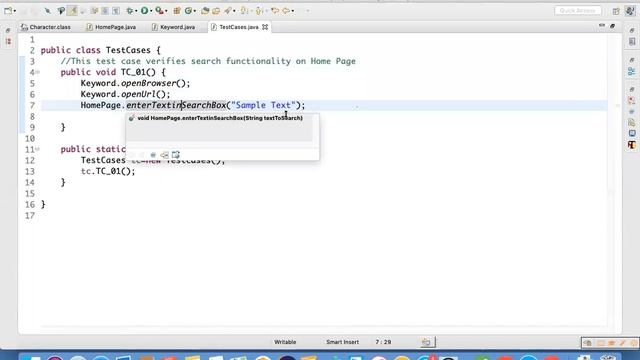Select the active Java perspective button
The height and width of the screenshot is (360, 640).
(x=630, y=11)
